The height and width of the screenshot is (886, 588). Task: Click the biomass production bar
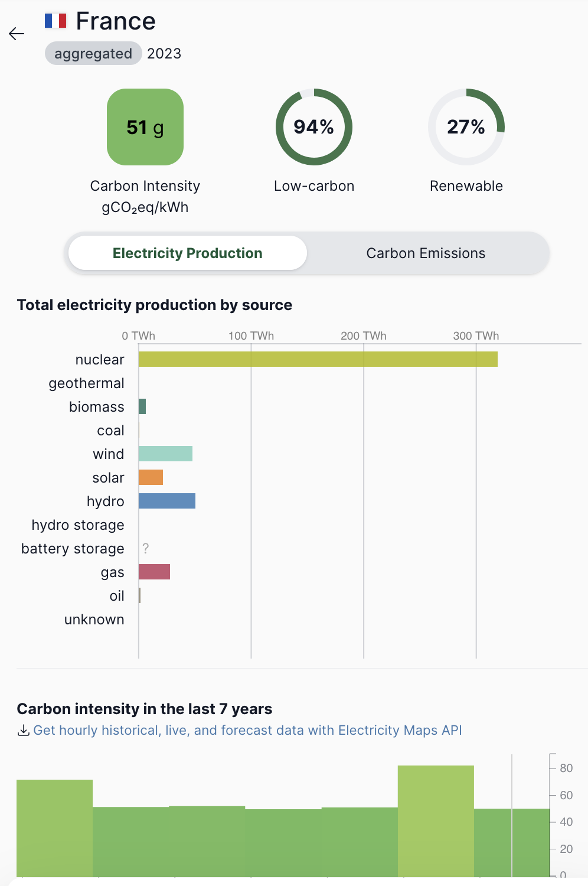coord(142,406)
